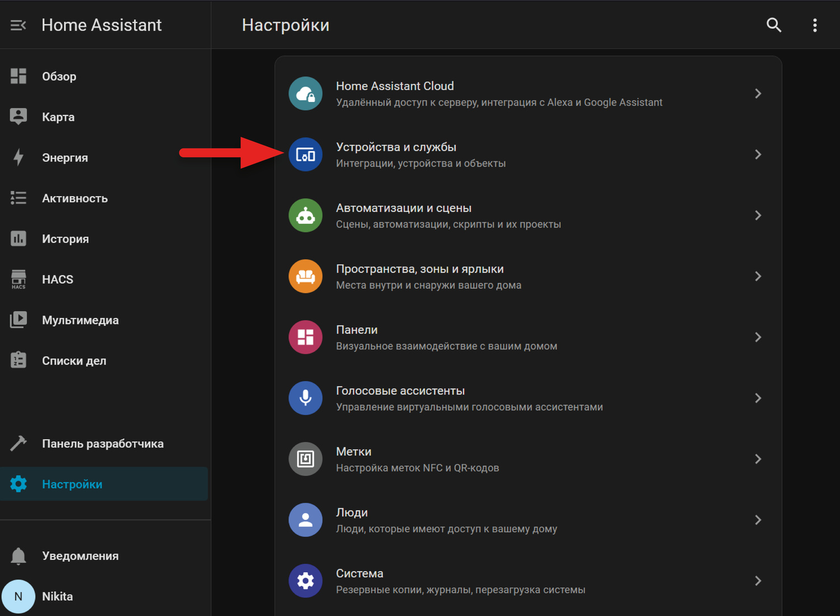Open the Nikita user profile
Viewport: 840px width, 616px height.
pyautogui.click(x=57, y=596)
